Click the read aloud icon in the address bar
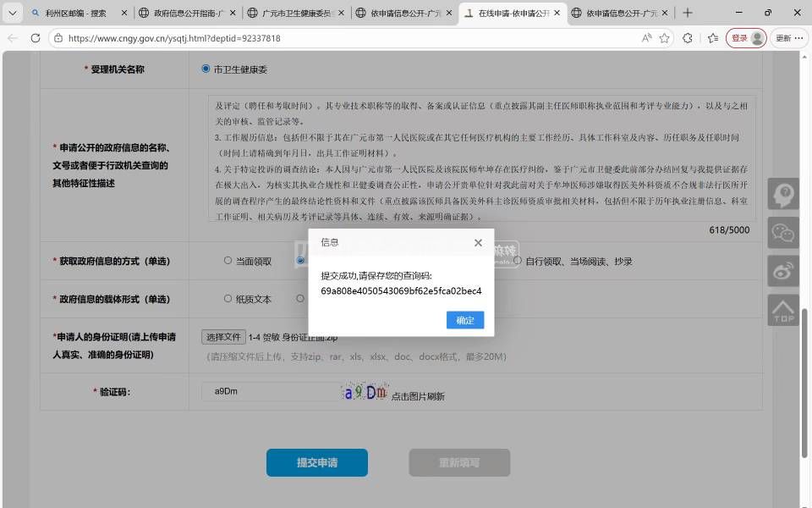 (646, 38)
